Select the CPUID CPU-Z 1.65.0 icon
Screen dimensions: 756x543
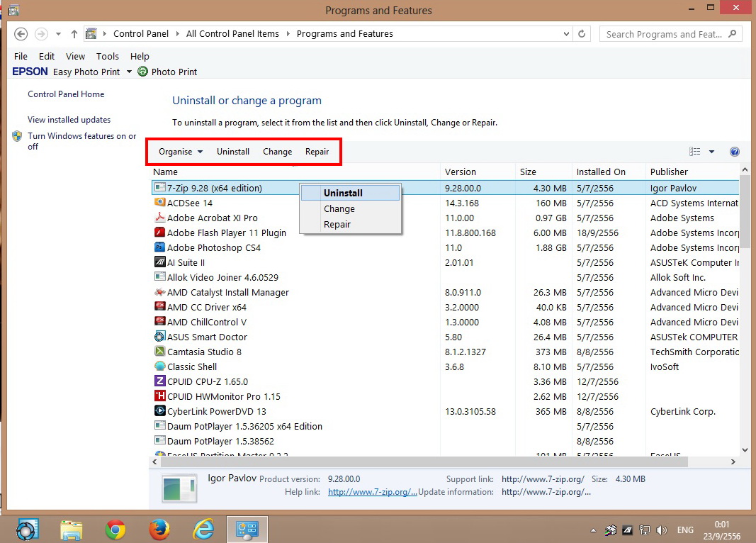159,381
